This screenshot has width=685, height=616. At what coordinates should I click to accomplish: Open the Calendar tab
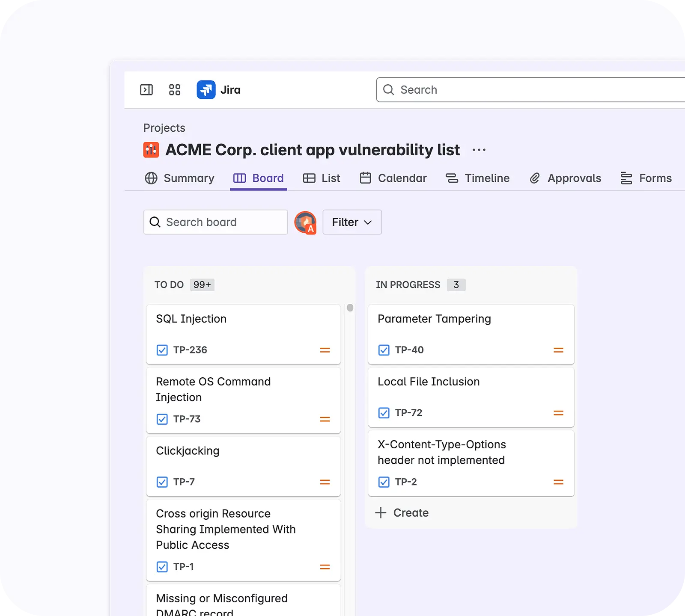tap(393, 178)
